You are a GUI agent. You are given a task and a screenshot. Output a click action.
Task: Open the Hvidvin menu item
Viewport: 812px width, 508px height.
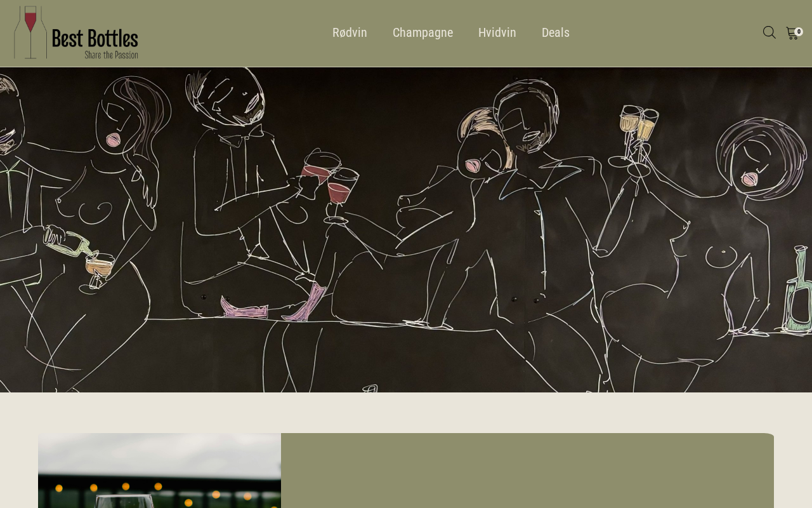(497, 32)
